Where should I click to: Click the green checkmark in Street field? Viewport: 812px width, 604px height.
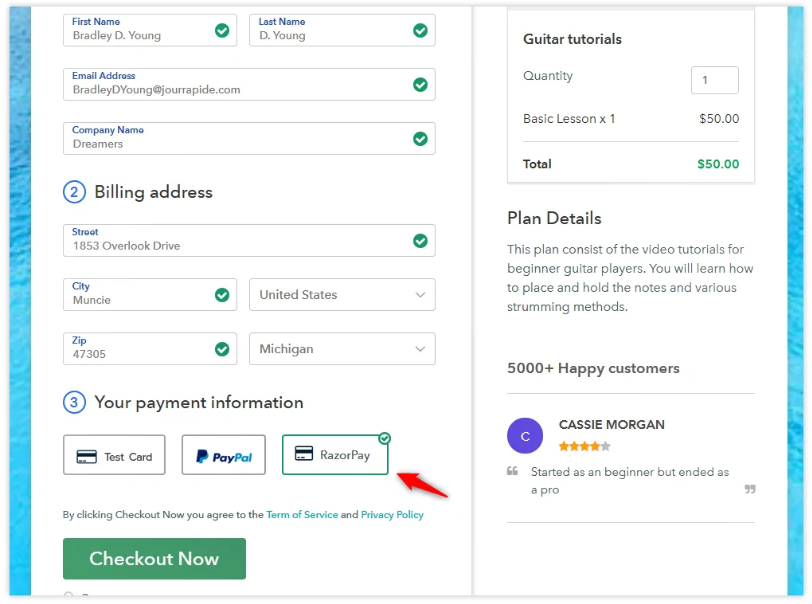click(420, 241)
